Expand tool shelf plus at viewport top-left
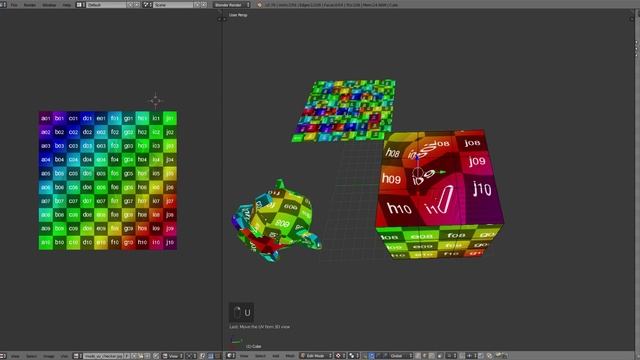 tap(225, 19)
